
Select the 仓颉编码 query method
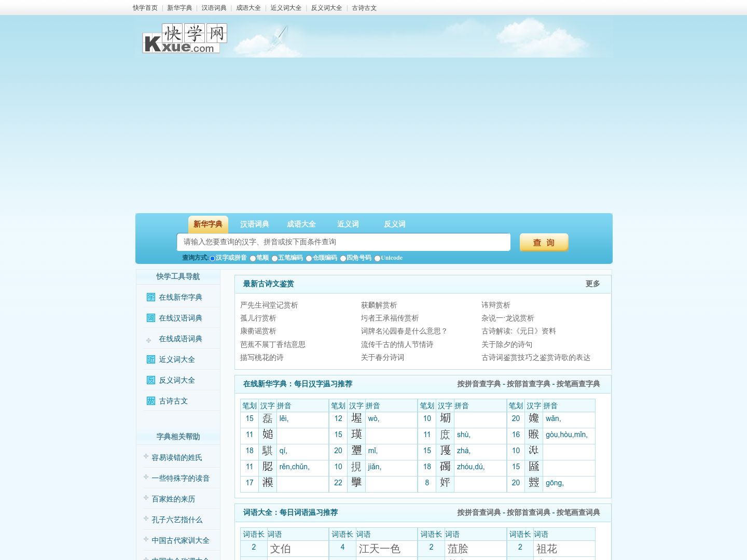(x=309, y=258)
